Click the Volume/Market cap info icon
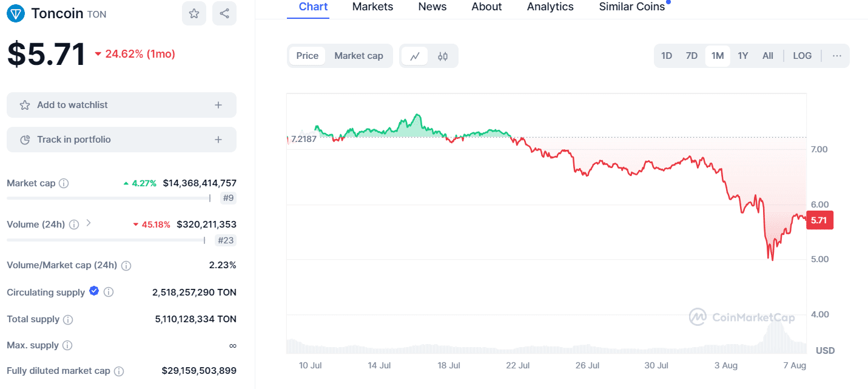Screen dimensions: 868x389 tap(126, 265)
